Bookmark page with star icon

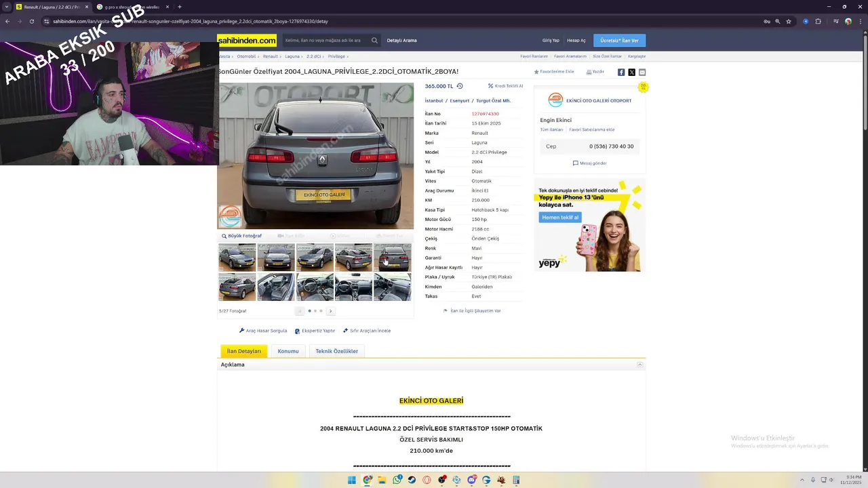789,21
